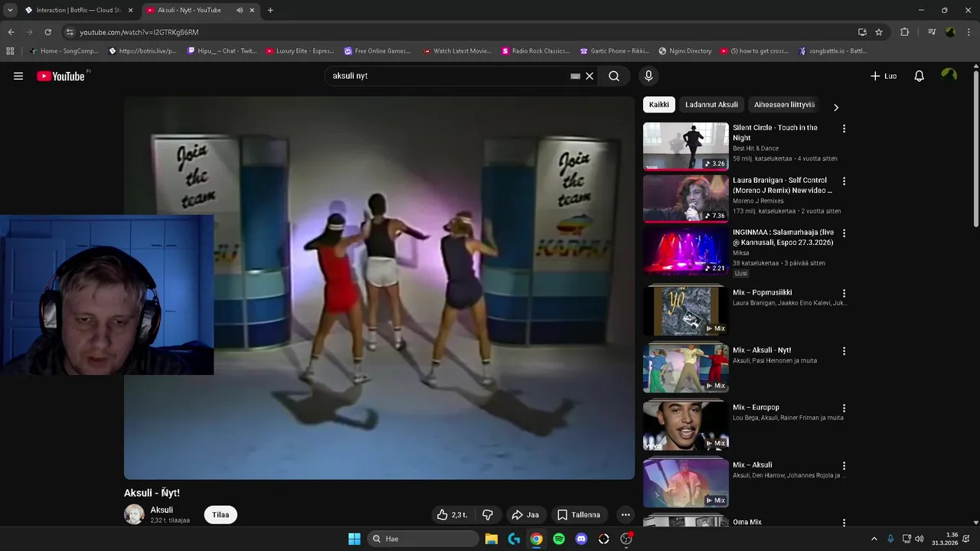Click the video player to pause
The height and width of the screenshot is (551, 980).
379,288
